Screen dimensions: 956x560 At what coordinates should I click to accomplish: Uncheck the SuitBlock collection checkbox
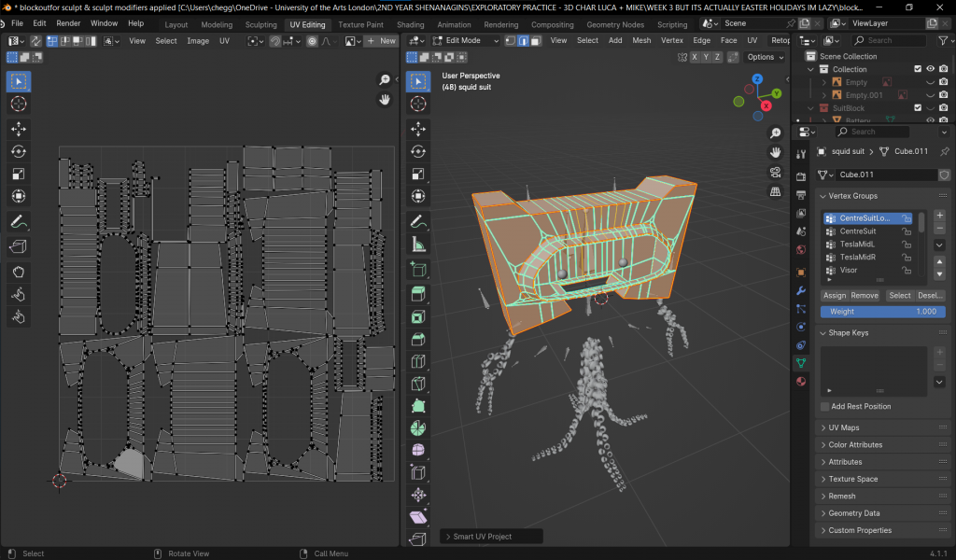coord(918,108)
